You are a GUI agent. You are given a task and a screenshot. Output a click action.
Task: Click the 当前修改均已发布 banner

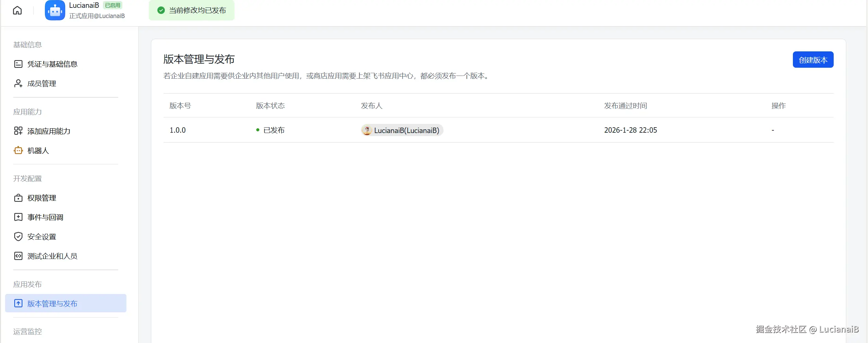(192, 10)
